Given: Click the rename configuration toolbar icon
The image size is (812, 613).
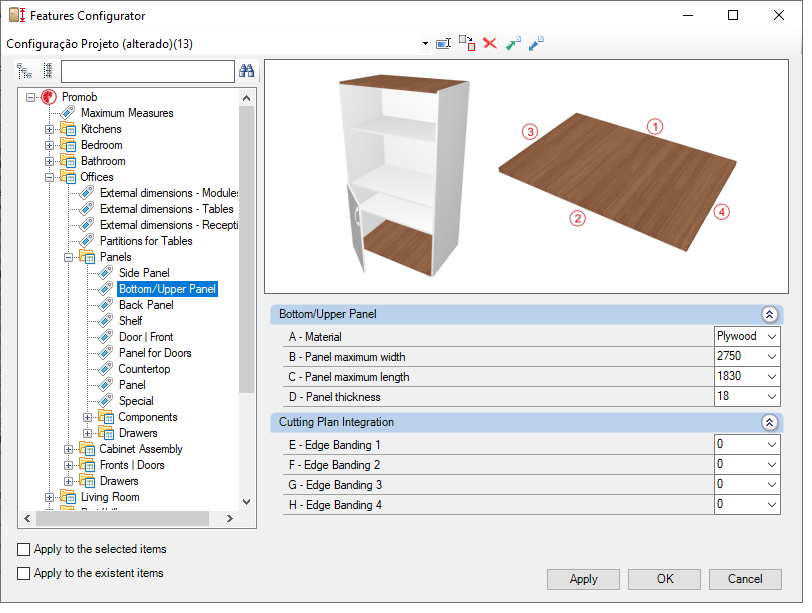Looking at the screenshot, I should pyautogui.click(x=443, y=43).
